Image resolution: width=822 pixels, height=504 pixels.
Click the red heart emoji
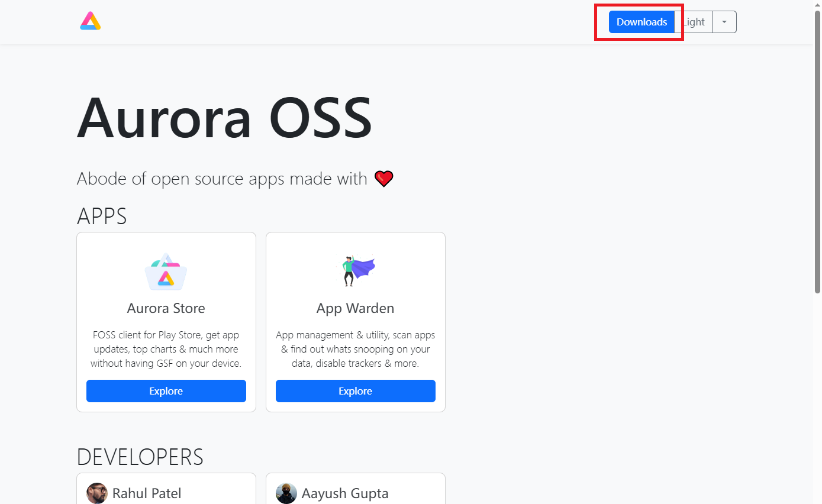[x=384, y=179]
